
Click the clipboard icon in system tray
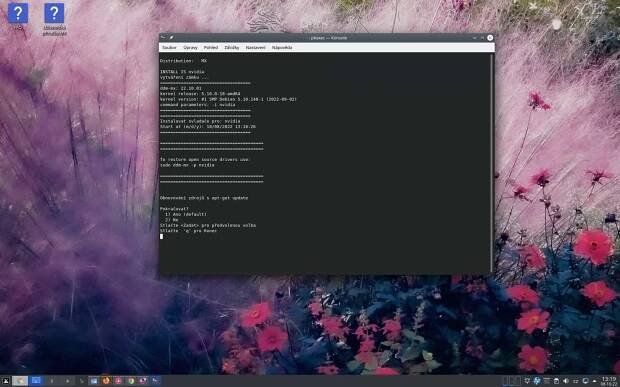(x=556, y=381)
